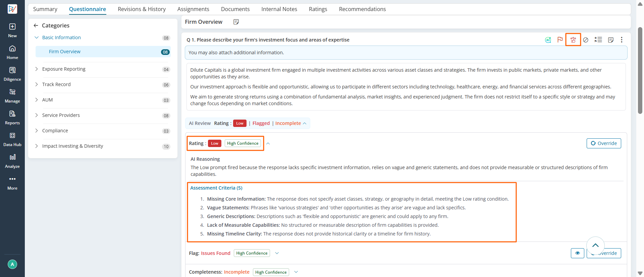The width and height of the screenshot is (644, 277).
Task: Click the app logo in the sidebar
Action: pyautogui.click(x=12, y=9)
